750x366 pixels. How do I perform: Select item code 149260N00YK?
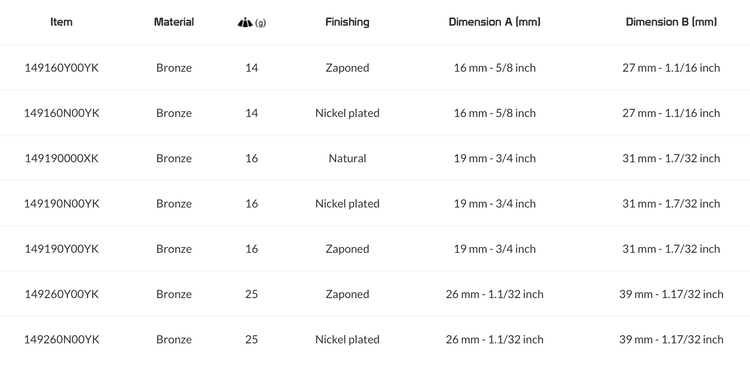pos(62,340)
